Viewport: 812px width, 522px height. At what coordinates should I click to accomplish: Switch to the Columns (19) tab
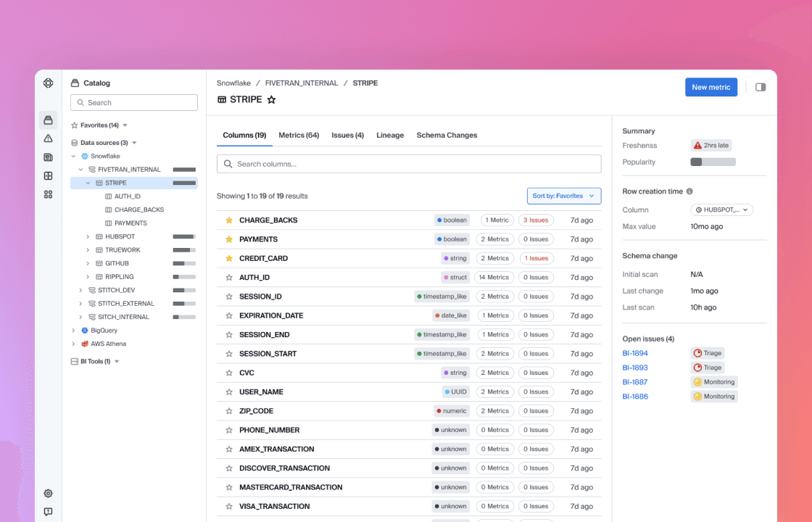click(244, 135)
